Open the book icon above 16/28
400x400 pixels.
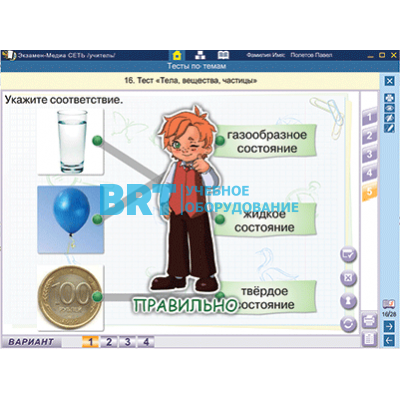click(x=389, y=304)
